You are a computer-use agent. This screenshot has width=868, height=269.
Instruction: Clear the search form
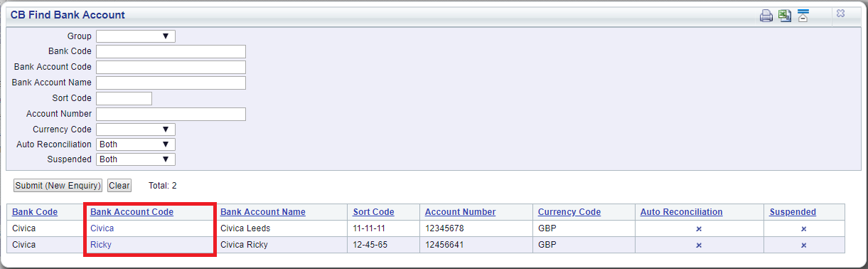point(119,186)
